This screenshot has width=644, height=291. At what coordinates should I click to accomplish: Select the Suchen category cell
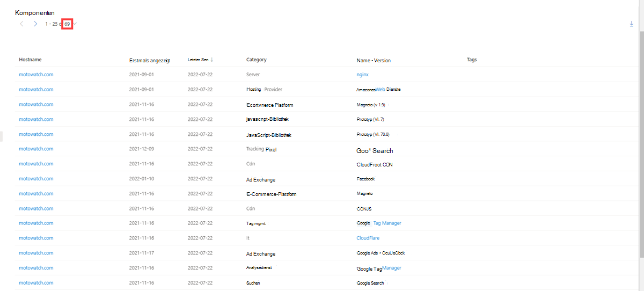click(253, 282)
